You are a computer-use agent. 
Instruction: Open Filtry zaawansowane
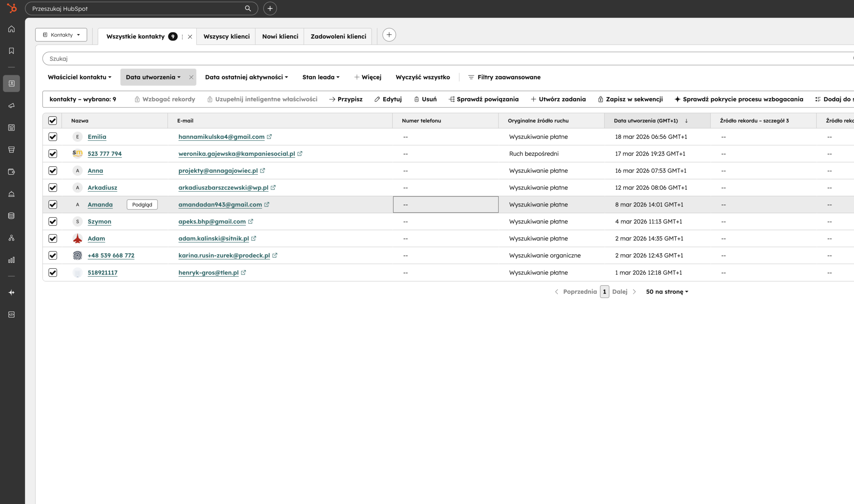click(x=504, y=77)
